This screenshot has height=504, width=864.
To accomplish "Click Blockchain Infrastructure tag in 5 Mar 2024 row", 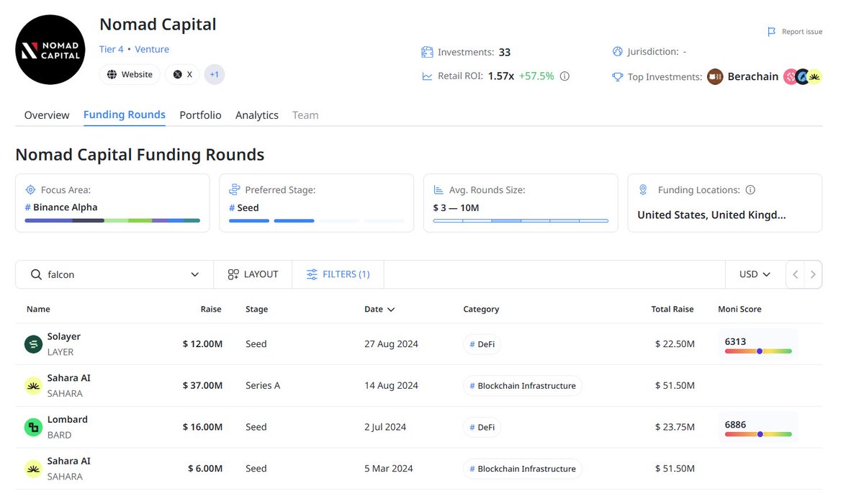I will coord(523,469).
